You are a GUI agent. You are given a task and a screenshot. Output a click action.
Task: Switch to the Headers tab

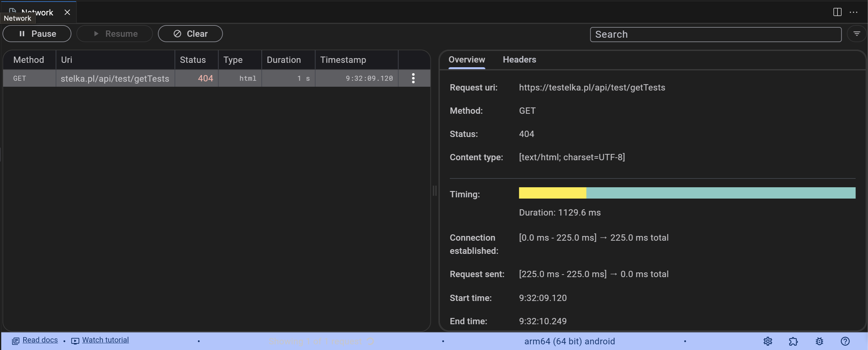pyautogui.click(x=519, y=60)
